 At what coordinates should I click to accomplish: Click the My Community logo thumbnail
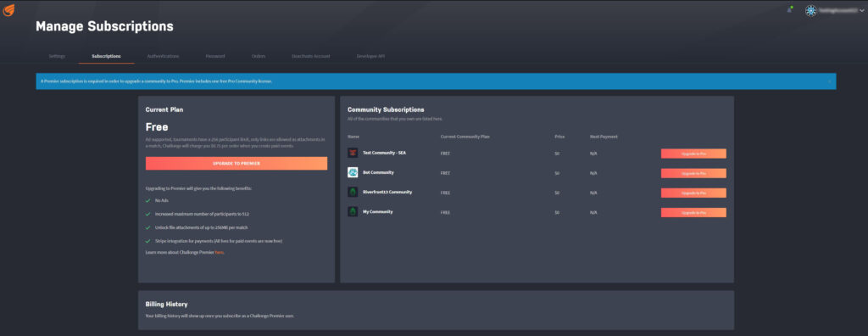353,212
